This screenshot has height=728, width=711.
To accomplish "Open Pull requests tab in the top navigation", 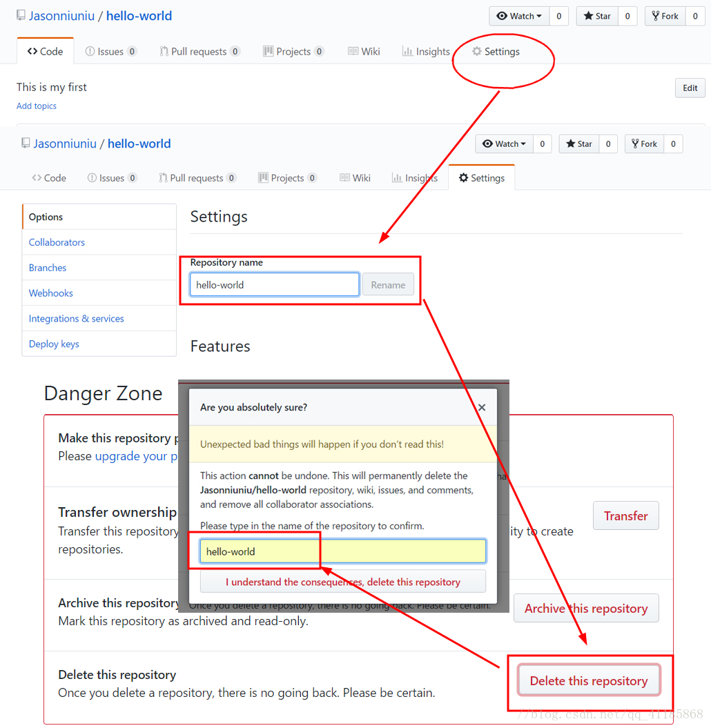I will pos(199,52).
